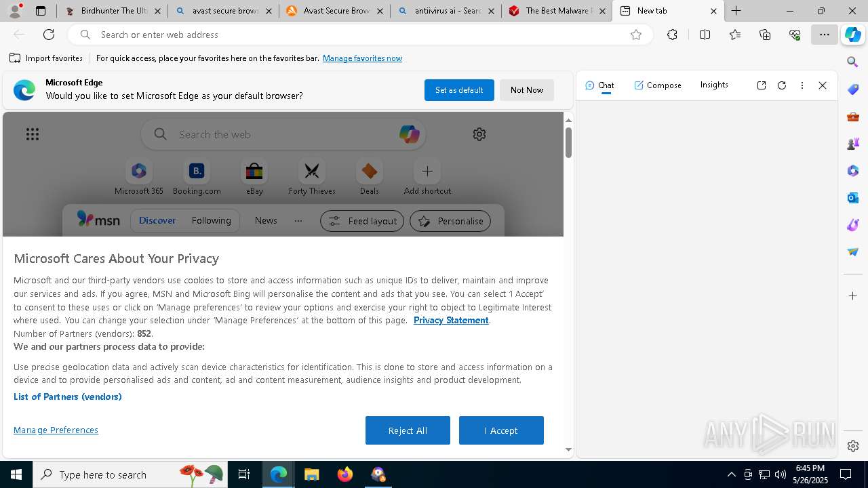Open sidebar Tools briefcase icon
This screenshot has height=488, width=868.
tap(853, 117)
